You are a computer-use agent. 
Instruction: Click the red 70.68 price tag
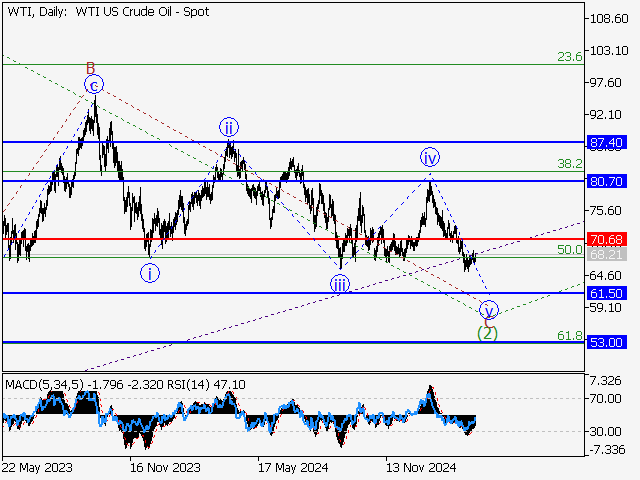pyautogui.click(x=607, y=240)
